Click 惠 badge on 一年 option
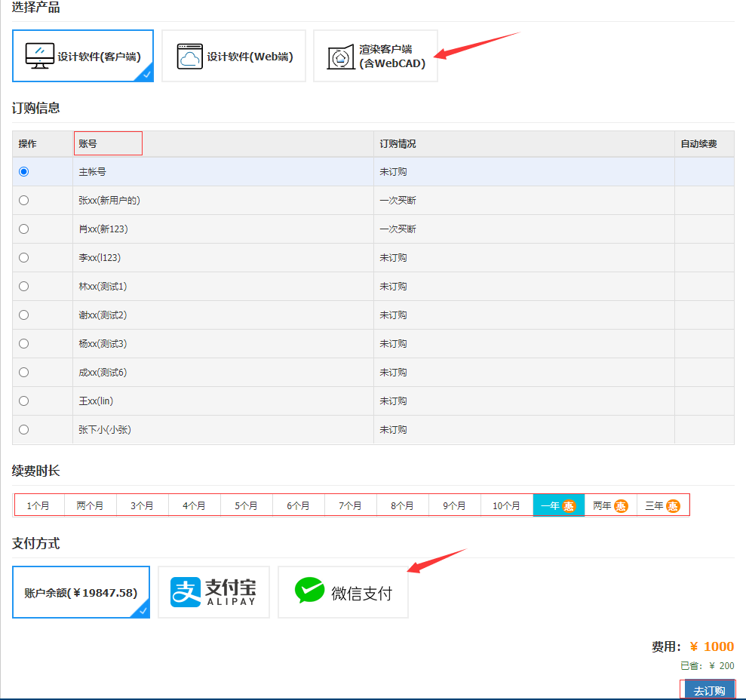The width and height of the screenshot is (746, 700). (x=569, y=506)
